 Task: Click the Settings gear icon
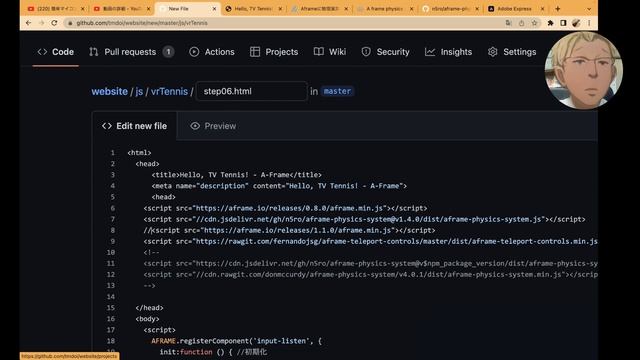[x=493, y=52]
